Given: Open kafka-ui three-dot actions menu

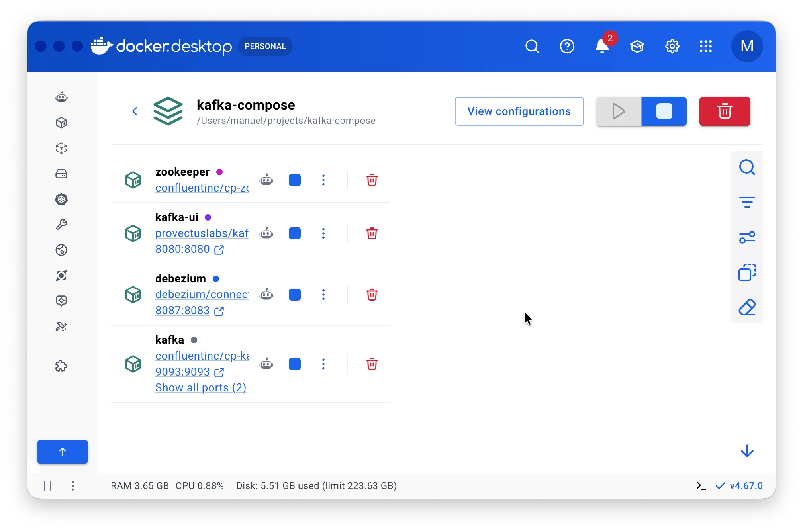Looking at the screenshot, I should pyautogui.click(x=323, y=233).
